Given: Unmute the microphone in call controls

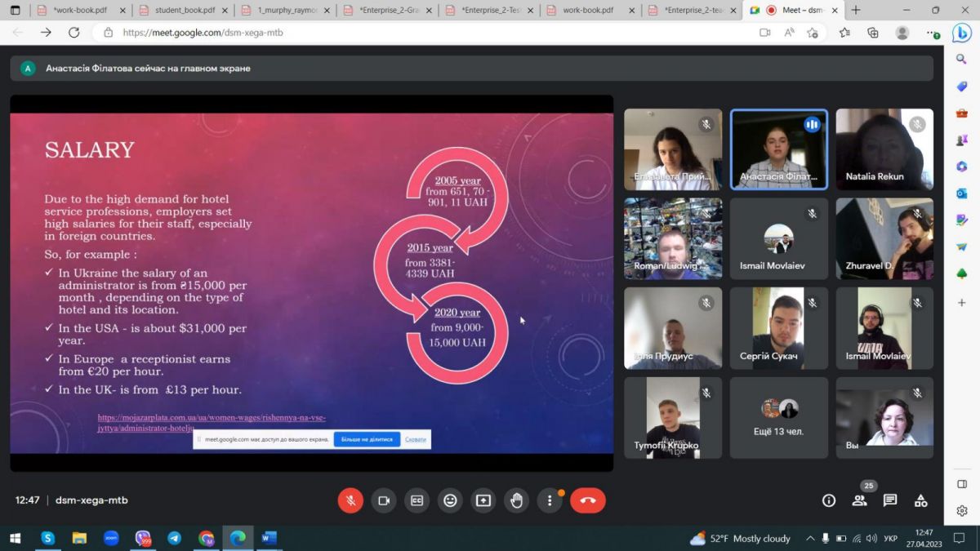Looking at the screenshot, I should tap(350, 500).
